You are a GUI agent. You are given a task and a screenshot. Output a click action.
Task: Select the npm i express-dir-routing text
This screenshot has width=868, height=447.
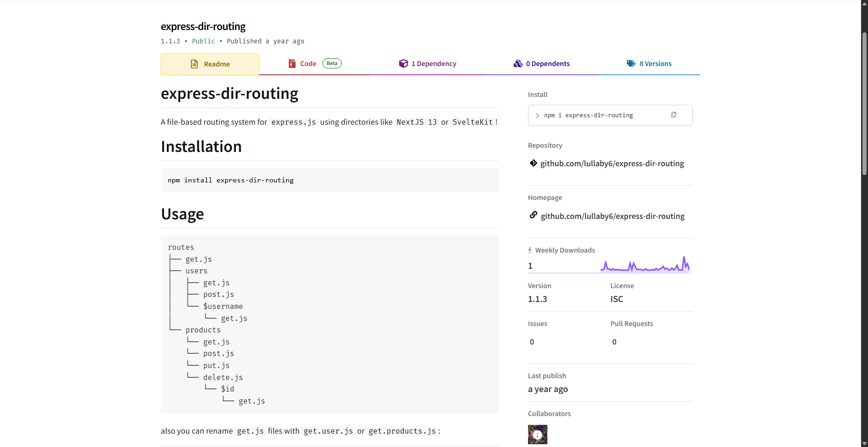point(589,115)
